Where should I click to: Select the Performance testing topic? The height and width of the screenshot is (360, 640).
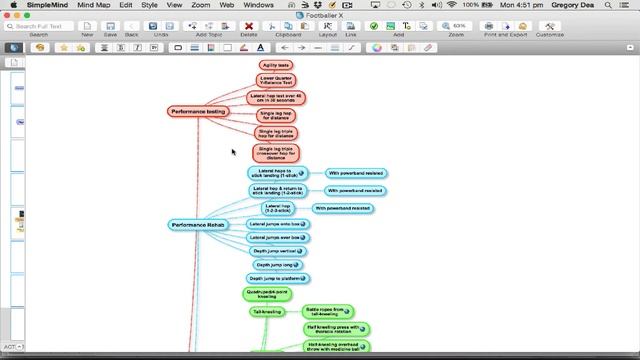[x=198, y=111]
